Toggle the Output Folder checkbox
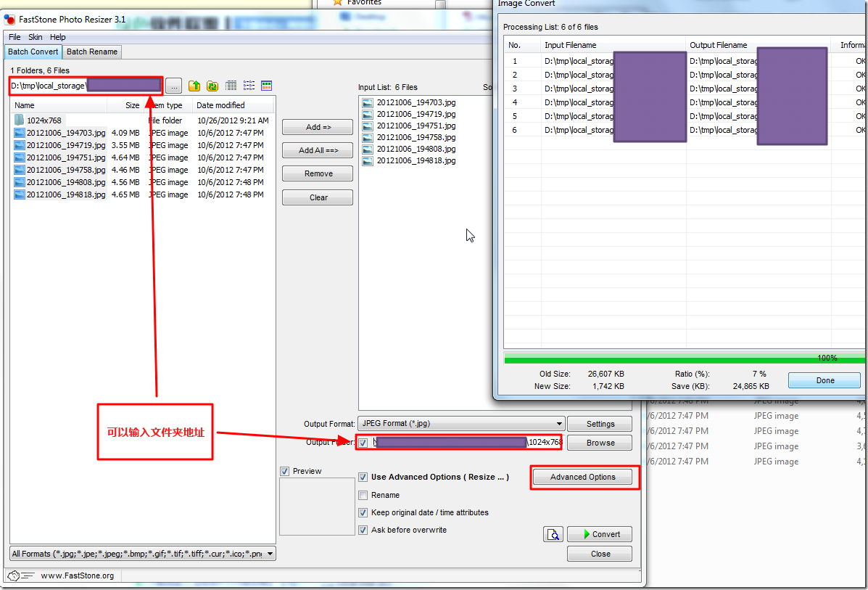Image resolution: width=868 pixels, height=590 pixels. [x=363, y=443]
